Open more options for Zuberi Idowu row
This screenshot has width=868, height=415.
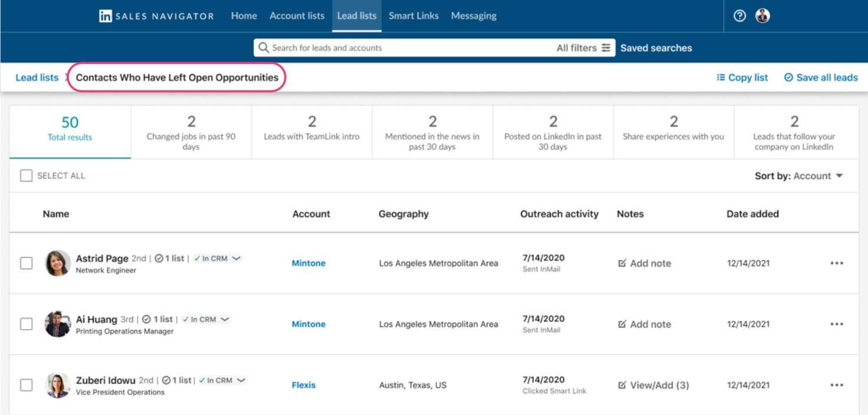click(837, 385)
